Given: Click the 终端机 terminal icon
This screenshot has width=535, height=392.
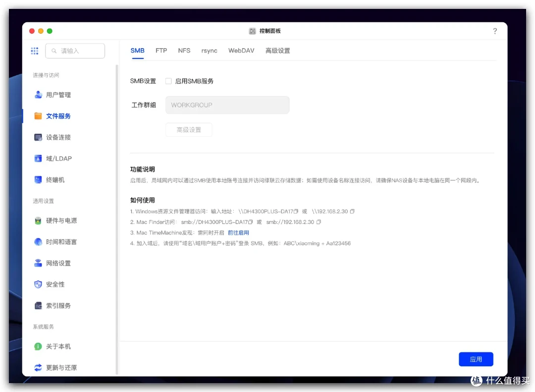Looking at the screenshot, I should coord(38,179).
